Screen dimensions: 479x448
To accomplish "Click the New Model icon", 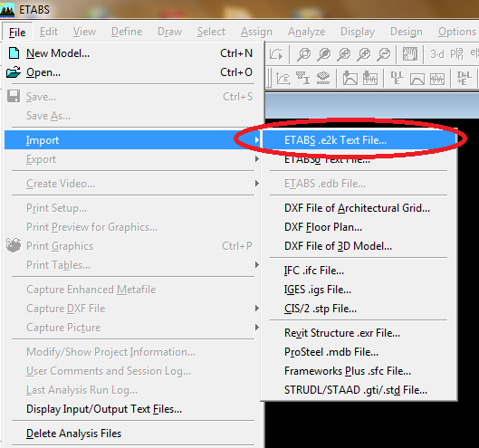I will click(x=14, y=53).
